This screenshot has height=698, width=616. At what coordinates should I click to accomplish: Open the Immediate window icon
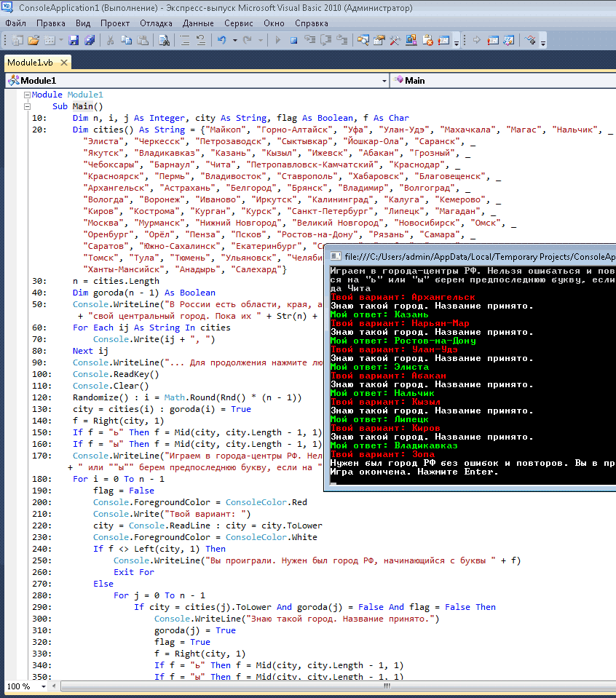443,41
